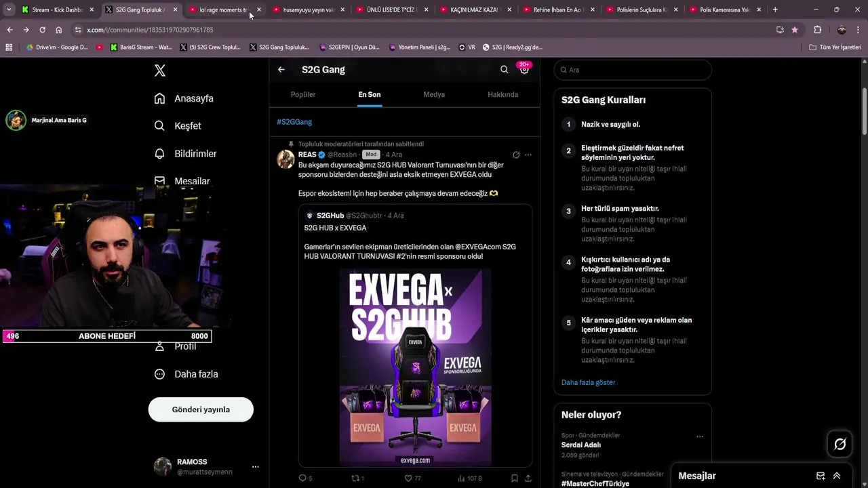Open Mesajlar from sidebar
This screenshot has width=868, height=488.
[x=182, y=181]
